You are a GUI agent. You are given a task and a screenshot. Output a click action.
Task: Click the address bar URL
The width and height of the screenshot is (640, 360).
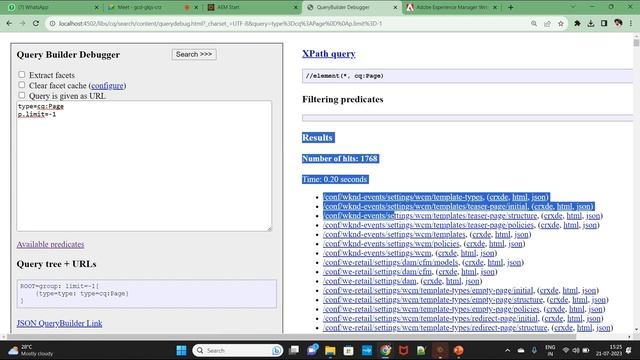coord(220,24)
